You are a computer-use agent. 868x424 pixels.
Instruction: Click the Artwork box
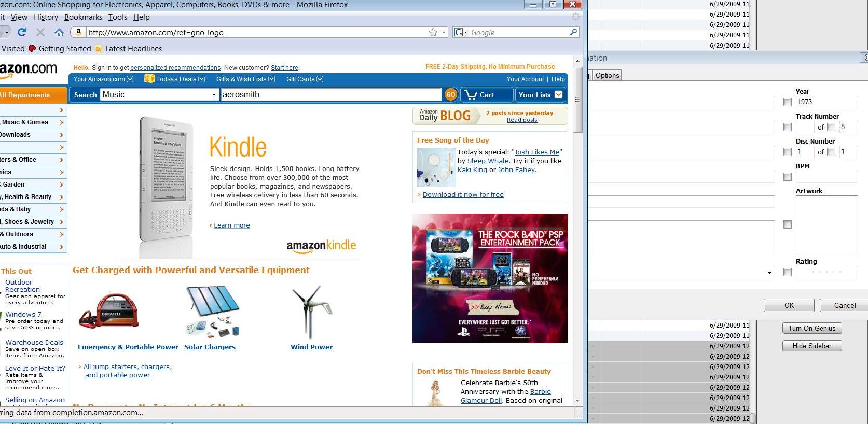point(826,224)
